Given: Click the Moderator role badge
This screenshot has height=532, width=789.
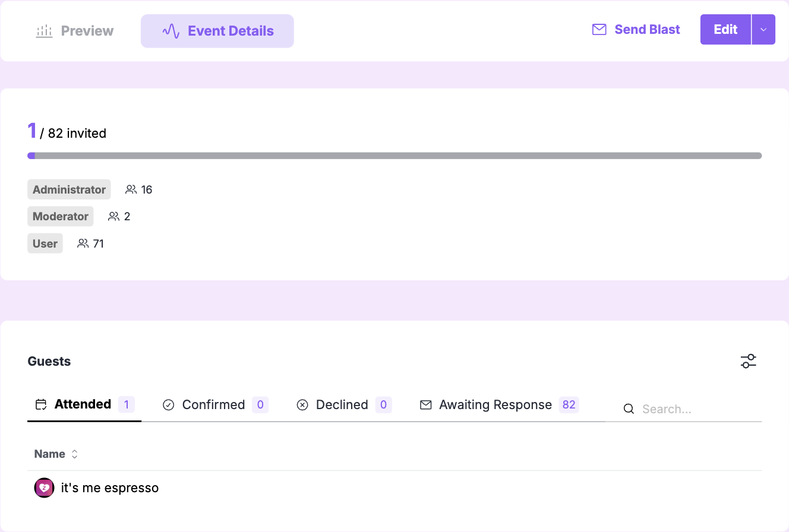Looking at the screenshot, I should (61, 216).
